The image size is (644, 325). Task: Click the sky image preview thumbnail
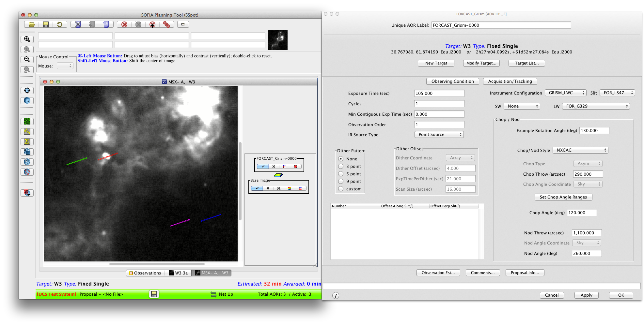pyautogui.click(x=278, y=40)
